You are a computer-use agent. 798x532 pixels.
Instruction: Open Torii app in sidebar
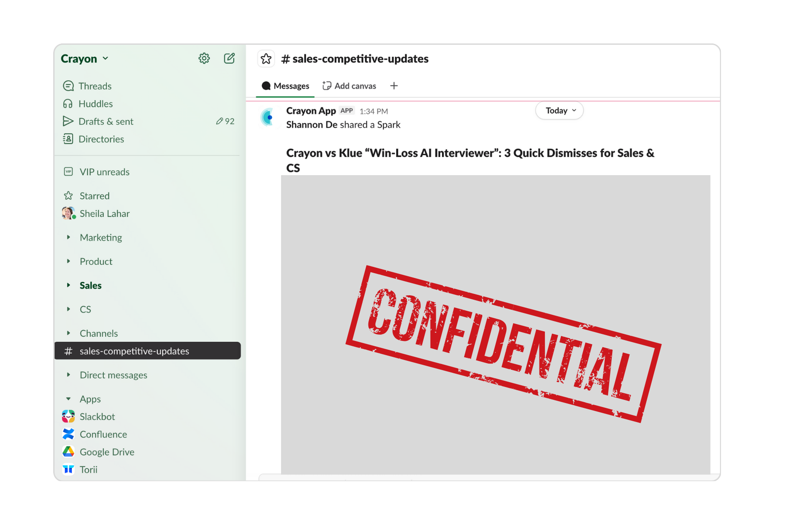click(88, 470)
